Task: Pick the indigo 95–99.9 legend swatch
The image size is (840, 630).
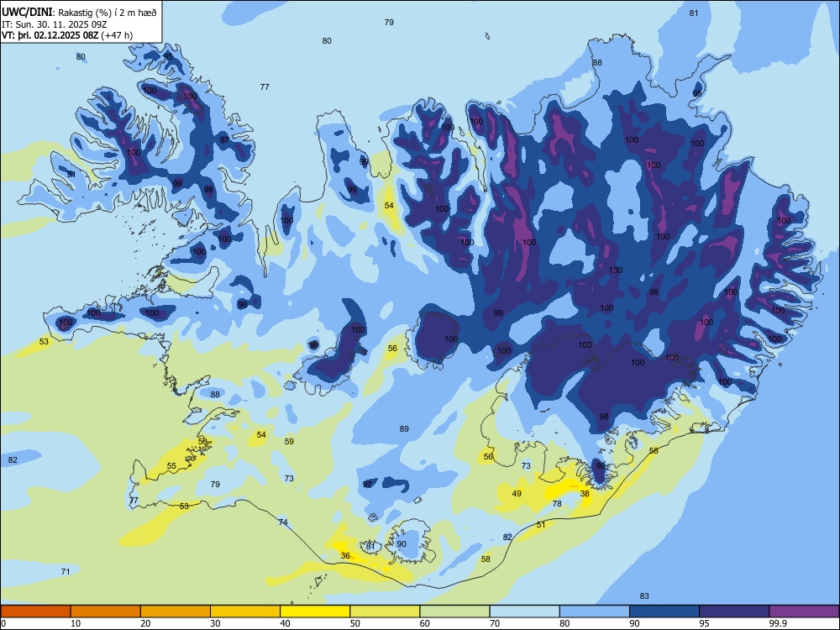Action: click(734, 612)
